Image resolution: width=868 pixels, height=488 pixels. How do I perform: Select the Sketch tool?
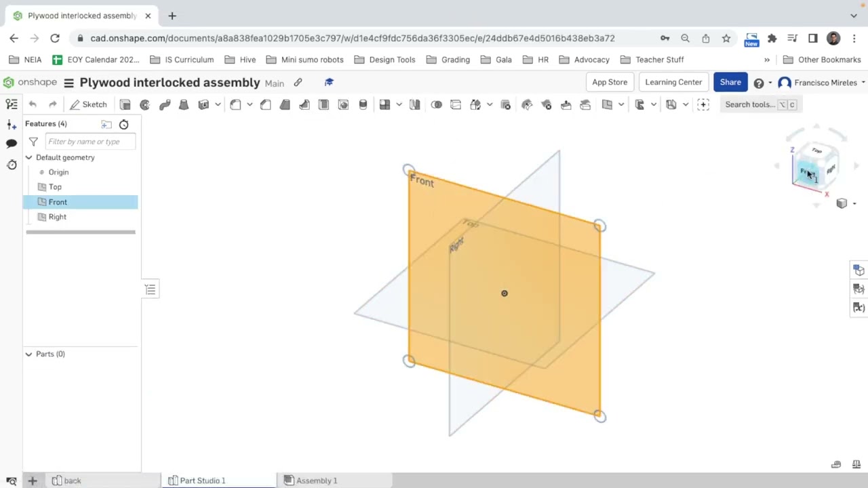pos(88,104)
